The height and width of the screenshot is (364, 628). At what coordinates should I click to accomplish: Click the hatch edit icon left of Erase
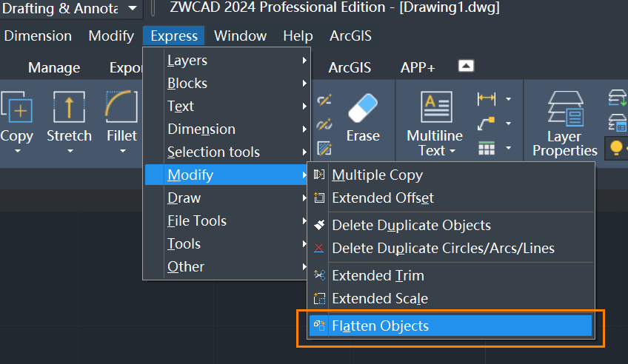324,149
